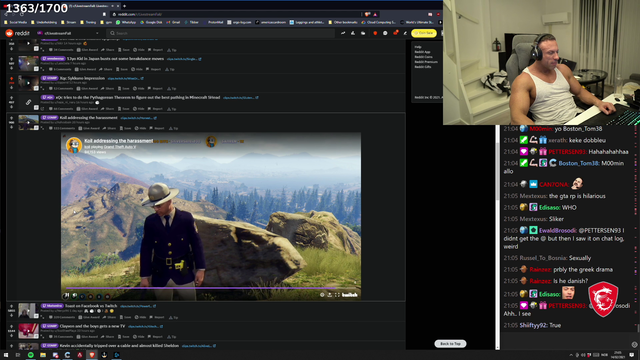Click Koil channel avatar in clip overlay
This screenshot has width=640, height=360.
click(x=74, y=145)
